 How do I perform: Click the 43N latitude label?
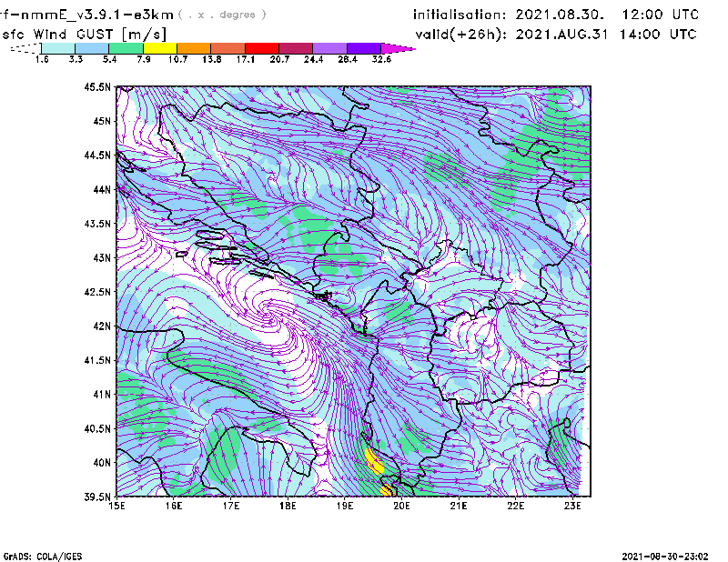point(102,257)
